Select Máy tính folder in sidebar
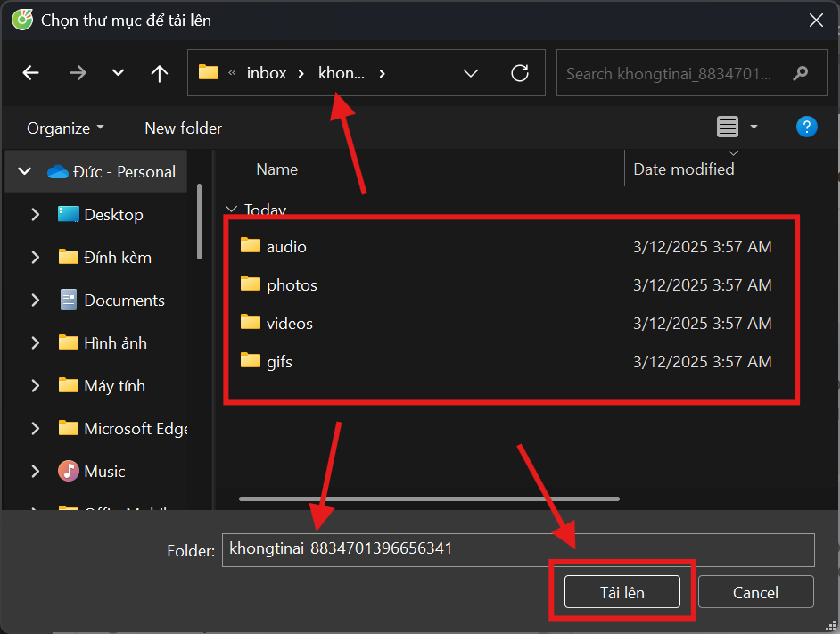The height and width of the screenshot is (634, 840). pyautogui.click(x=115, y=386)
